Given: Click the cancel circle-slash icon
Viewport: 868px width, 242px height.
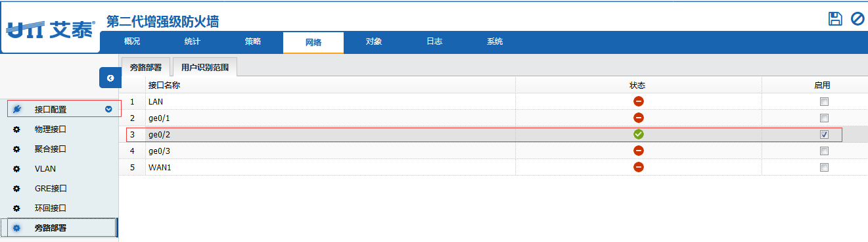Looking at the screenshot, I should tap(857, 18).
